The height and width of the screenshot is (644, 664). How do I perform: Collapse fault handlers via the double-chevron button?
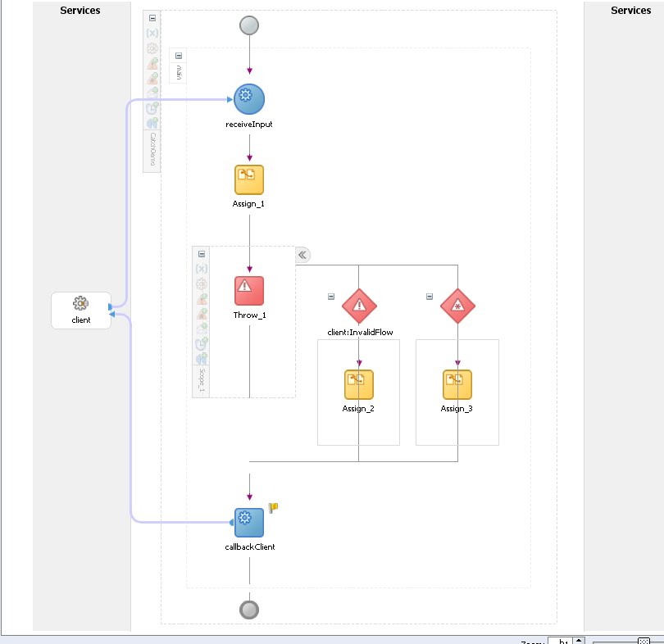302,255
